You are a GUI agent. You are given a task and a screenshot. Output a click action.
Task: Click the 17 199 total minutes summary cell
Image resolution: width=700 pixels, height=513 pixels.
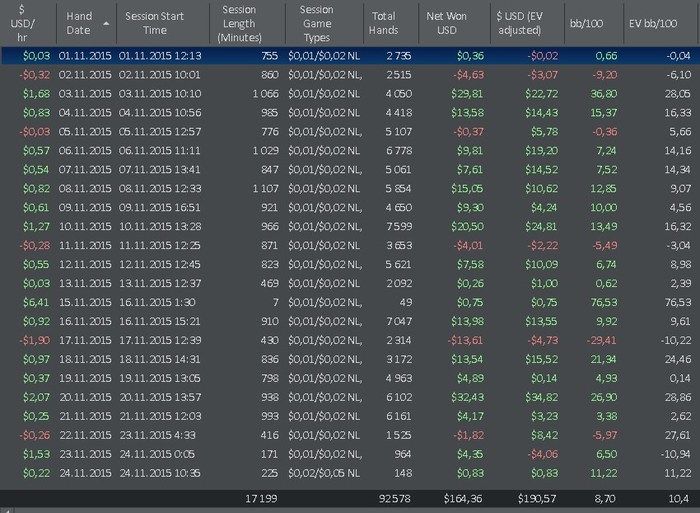264,497
